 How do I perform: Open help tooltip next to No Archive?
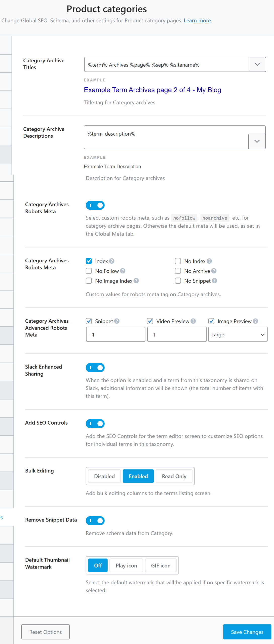click(x=214, y=271)
